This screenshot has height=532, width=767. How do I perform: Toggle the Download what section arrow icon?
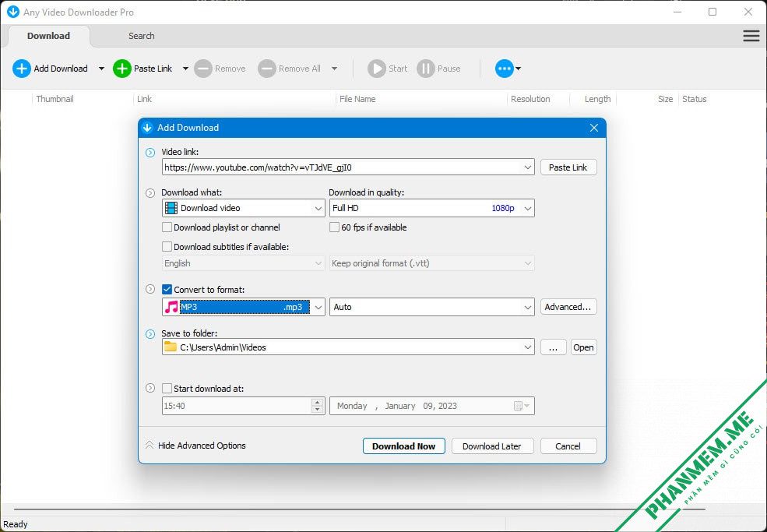click(x=150, y=193)
